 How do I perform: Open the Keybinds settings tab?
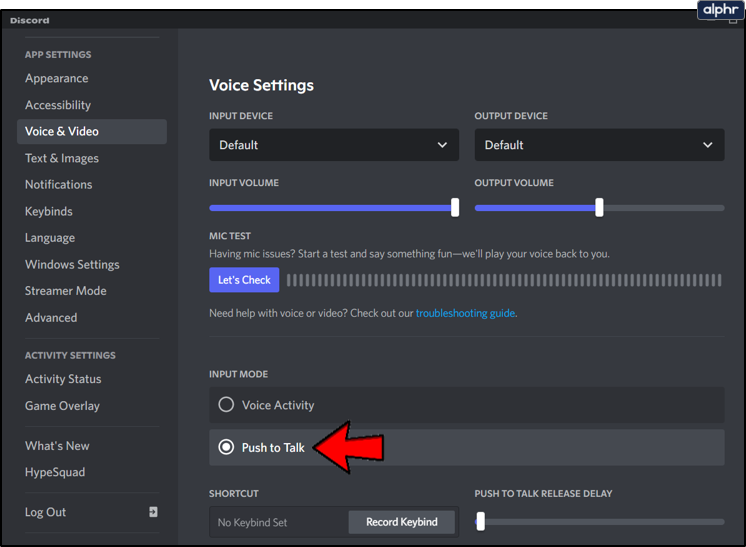[x=49, y=211]
